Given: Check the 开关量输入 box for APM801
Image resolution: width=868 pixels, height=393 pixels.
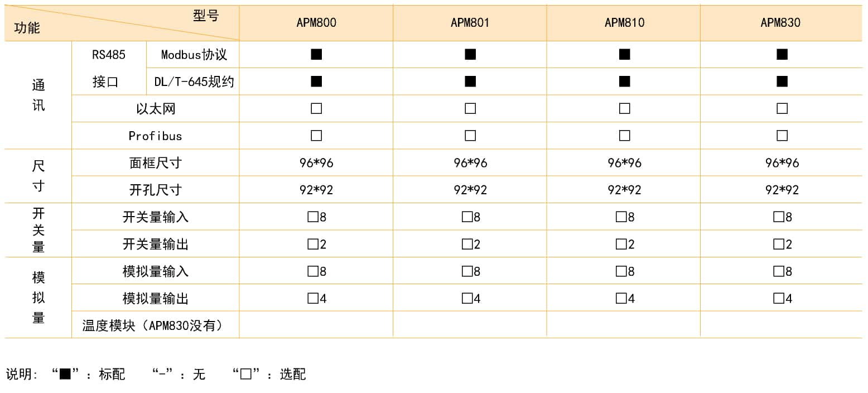Looking at the screenshot, I should (467, 217).
